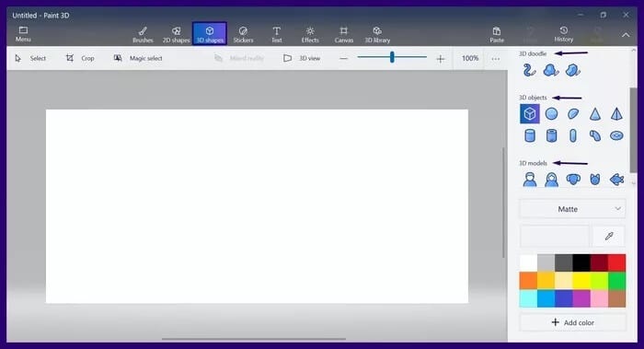
Task: Open the Stickers tab
Action: [x=243, y=34]
